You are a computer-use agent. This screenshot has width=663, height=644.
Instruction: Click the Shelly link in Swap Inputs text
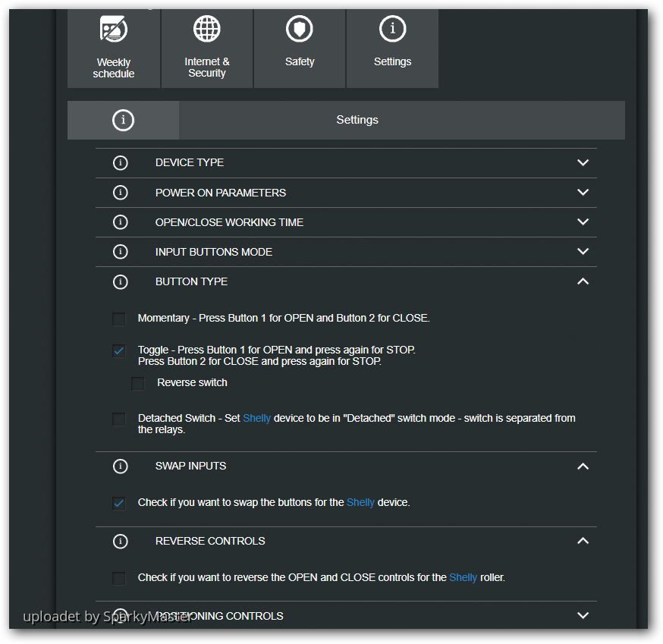[360, 503]
